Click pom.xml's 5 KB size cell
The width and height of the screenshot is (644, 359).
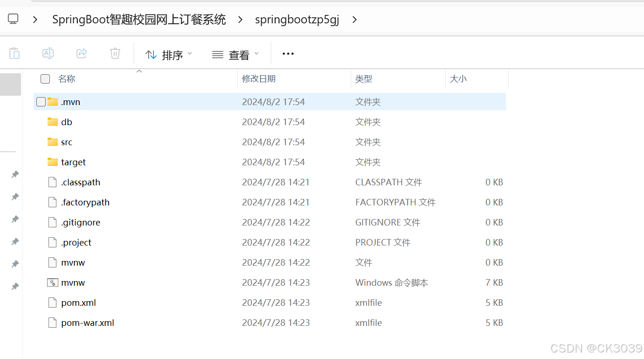coord(494,303)
